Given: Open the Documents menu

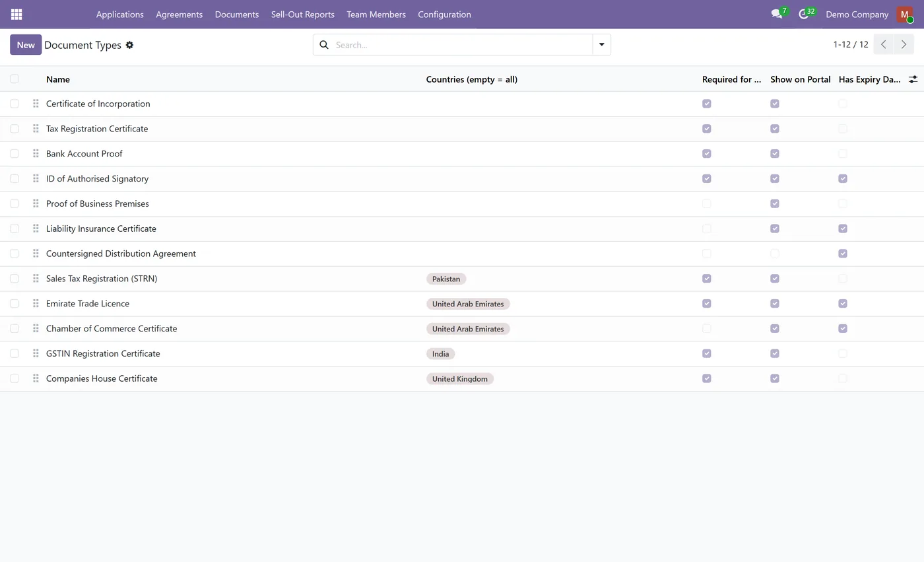Looking at the screenshot, I should click(x=236, y=15).
